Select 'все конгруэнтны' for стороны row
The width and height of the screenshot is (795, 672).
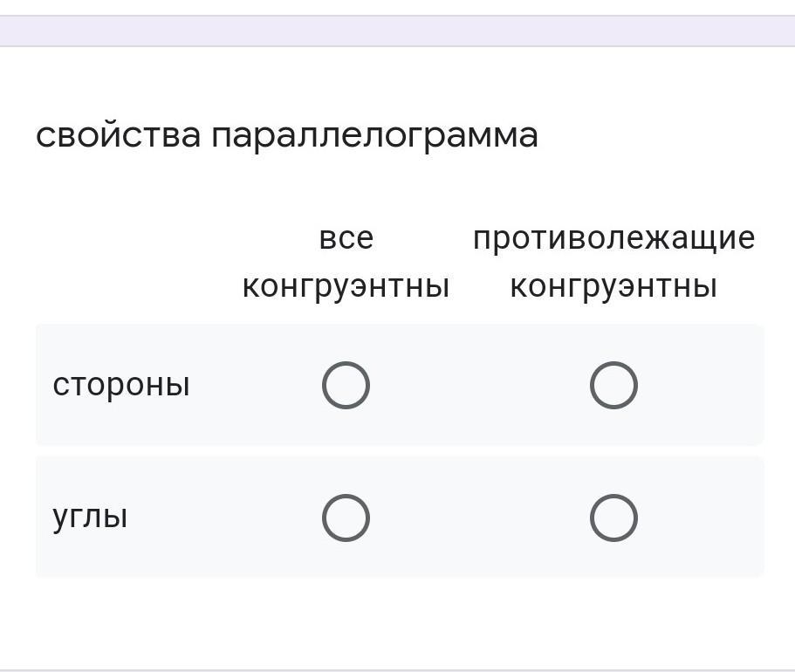tap(346, 386)
